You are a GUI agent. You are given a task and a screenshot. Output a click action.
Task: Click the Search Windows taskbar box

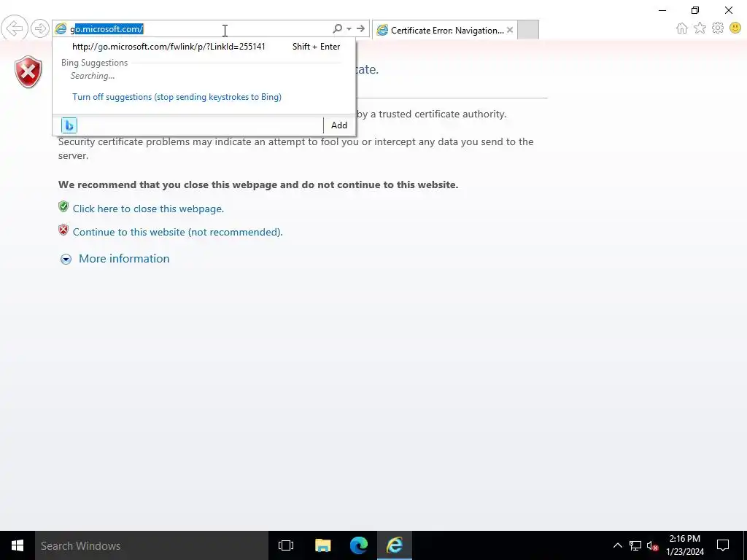152,545
